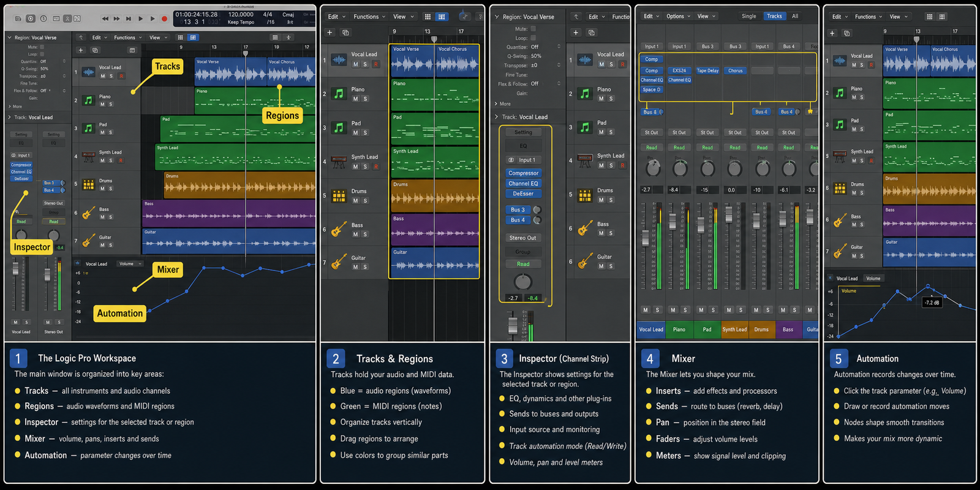Click the Guitar icon in Tracks & Regions panel
Image resolution: width=980 pixels, height=490 pixels.
point(339,262)
